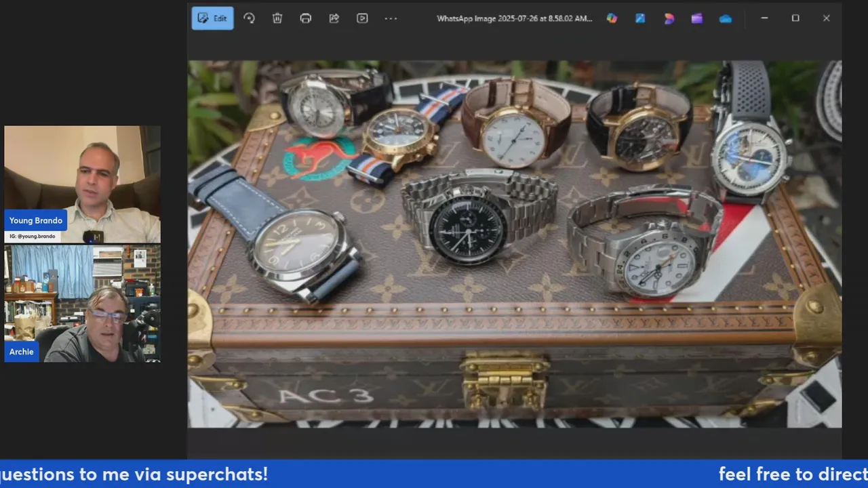
Task: Click the Archie name label
Action: [x=22, y=352]
